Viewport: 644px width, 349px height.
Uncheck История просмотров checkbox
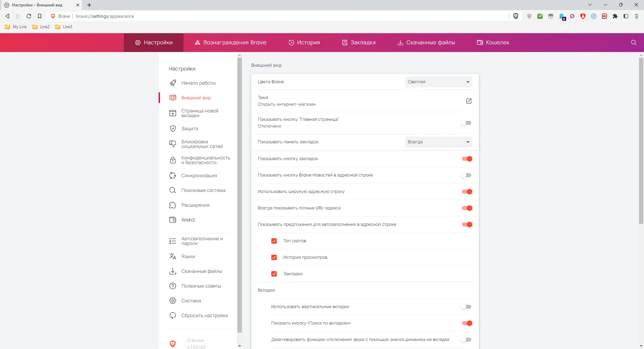click(x=274, y=257)
